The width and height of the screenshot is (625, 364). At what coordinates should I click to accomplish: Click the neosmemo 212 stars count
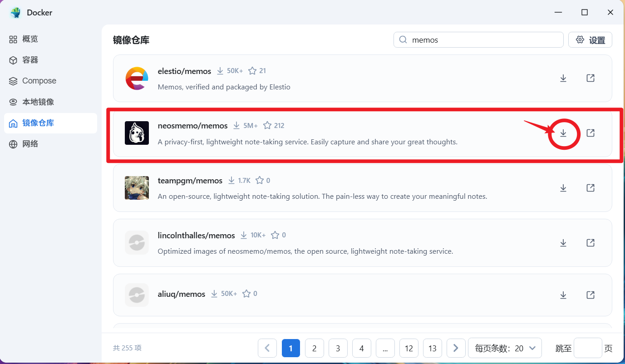[x=279, y=126]
